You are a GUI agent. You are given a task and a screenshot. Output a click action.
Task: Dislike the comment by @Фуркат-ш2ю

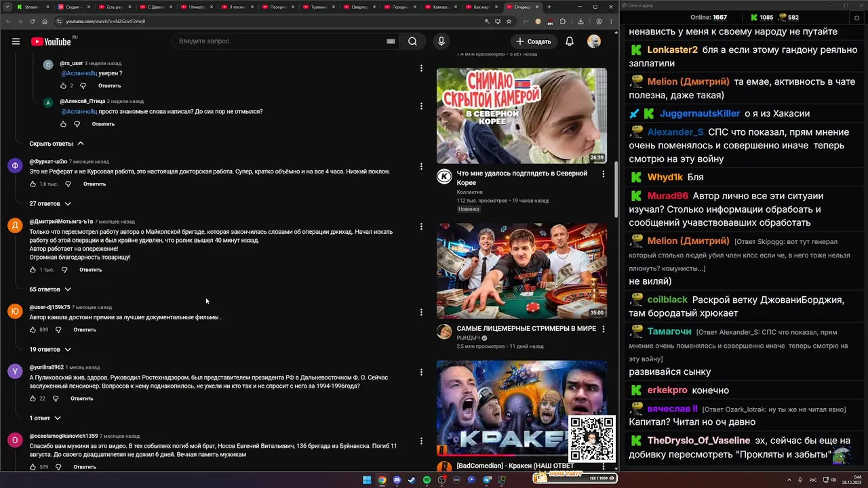[x=68, y=184]
